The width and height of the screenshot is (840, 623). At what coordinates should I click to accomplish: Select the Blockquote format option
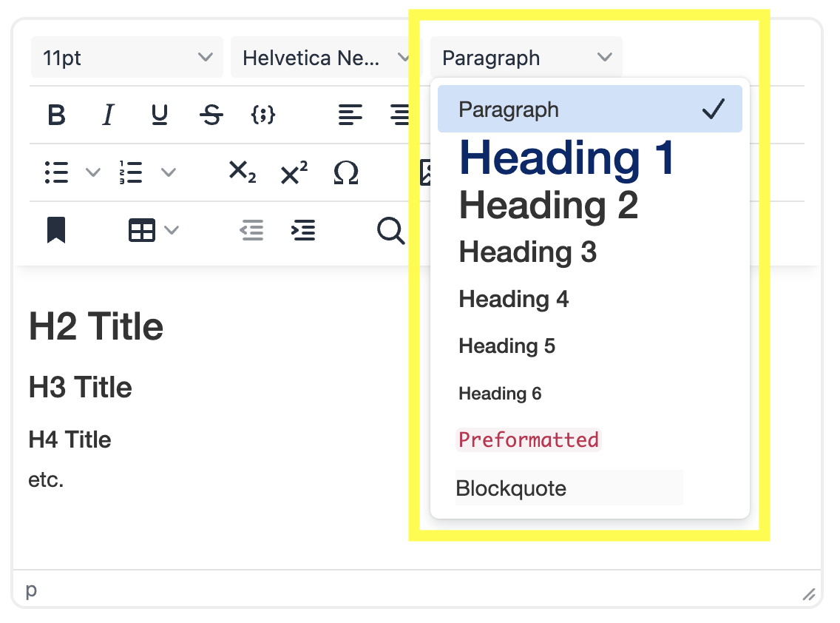[511, 488]
